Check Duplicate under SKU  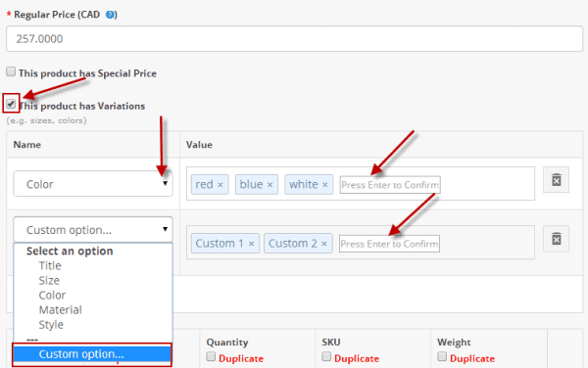pos(326,356)
